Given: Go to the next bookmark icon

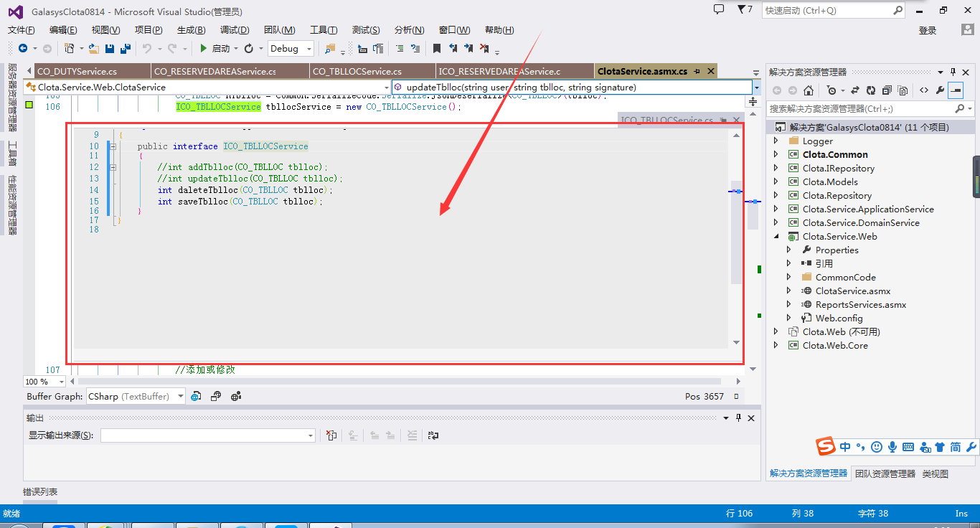Looking at the screenshot, I should pyautogui.click(x=468, y=48).
